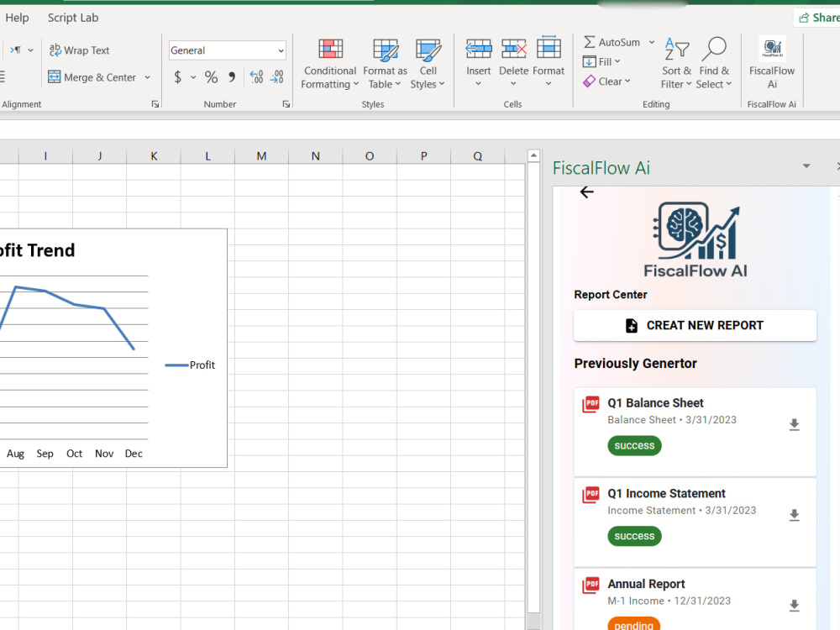Expand Insert dropdown arrow
Image resolution: width=840 pixels, height=630 pixels.
479,83
